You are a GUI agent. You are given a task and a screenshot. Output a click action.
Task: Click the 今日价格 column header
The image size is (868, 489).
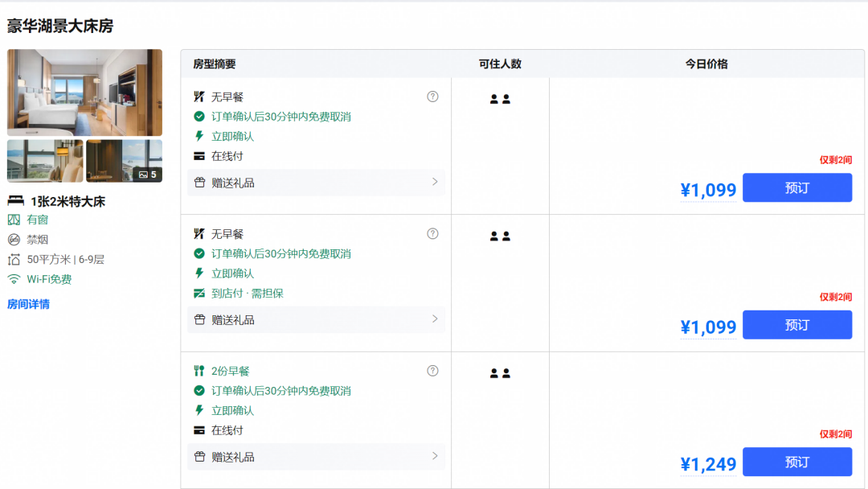tap(706, 64)
